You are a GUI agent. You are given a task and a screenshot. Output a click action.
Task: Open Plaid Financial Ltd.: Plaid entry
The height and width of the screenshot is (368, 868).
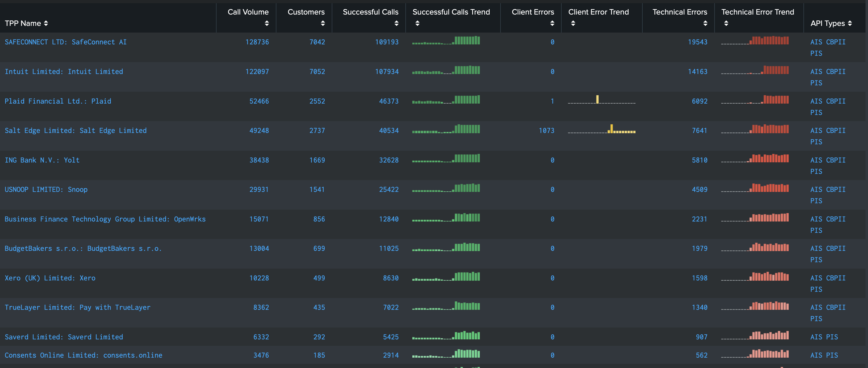(x=58, y=101)
